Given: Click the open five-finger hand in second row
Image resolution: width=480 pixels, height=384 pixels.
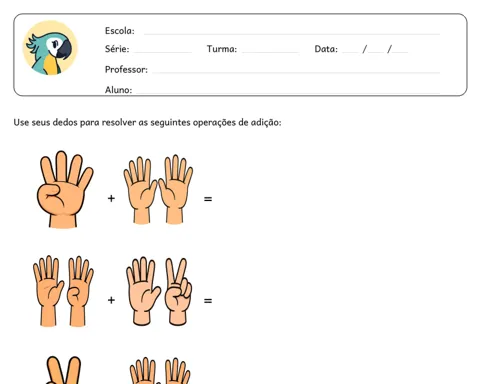Looking at the screenshot, I should click(143, 291).
